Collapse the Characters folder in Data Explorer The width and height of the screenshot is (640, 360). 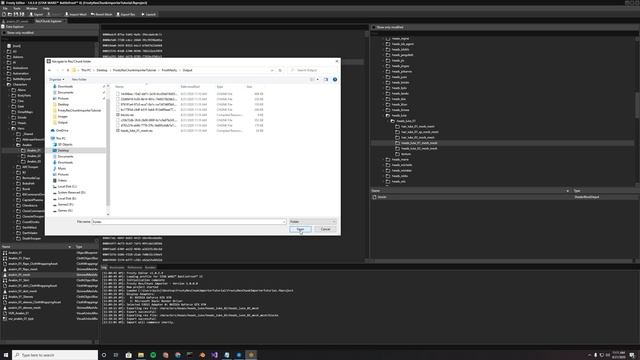coord(9,84)
